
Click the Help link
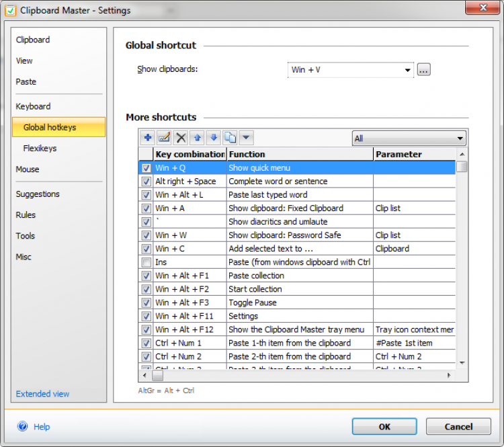click(x=42, y=427)
